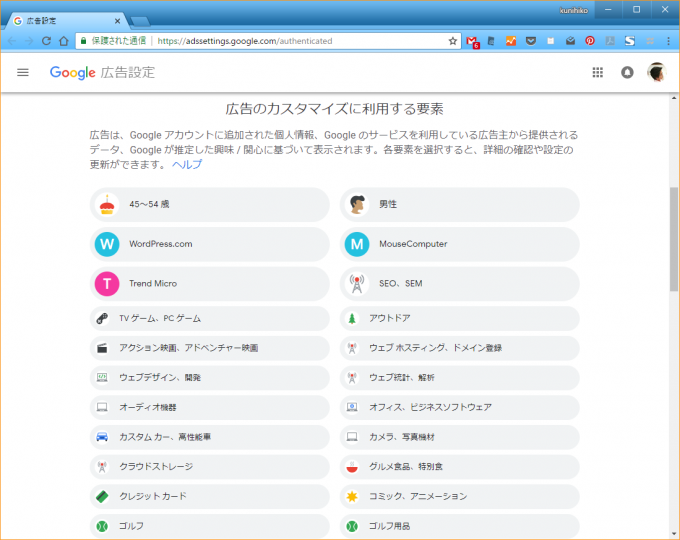Viewport: 680px width, 540px height.
Task: Select カメラ、写真機材 interest
Action: tap(460, 437)
